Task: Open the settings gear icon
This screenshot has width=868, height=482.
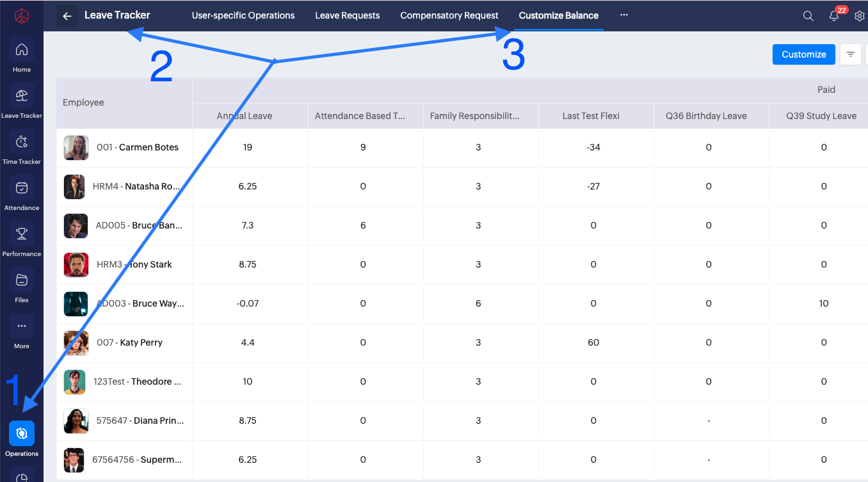Action: pos(860,16)
